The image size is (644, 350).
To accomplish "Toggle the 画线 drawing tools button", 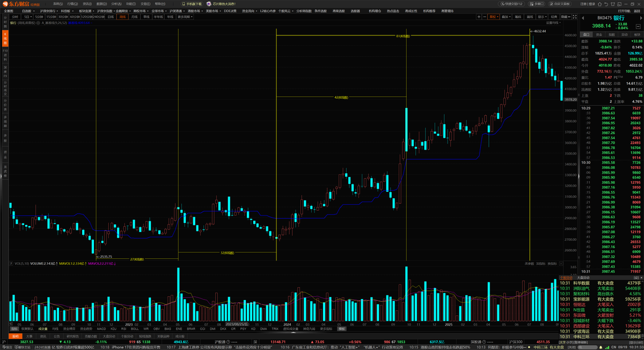I will 530,17.
